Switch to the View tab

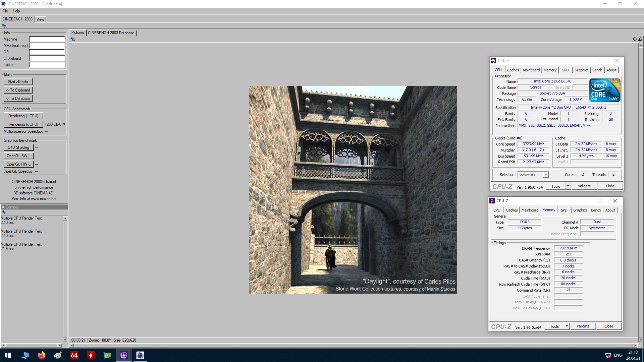40,19
